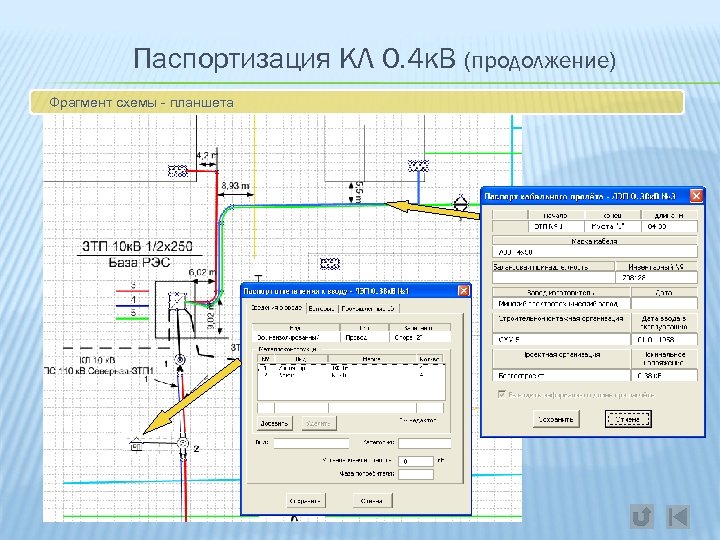
Task: Cancel the branch passport dialog with Отмена
Action: pyautogui.click(x=372, y=501)
